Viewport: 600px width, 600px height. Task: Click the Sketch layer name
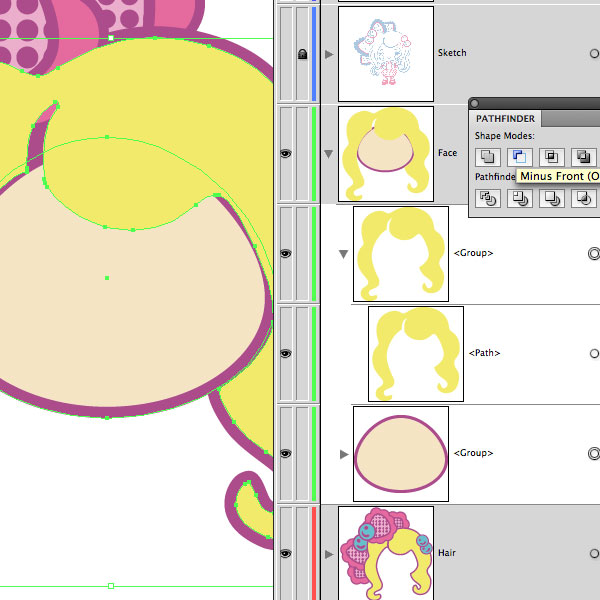point(452,53)
